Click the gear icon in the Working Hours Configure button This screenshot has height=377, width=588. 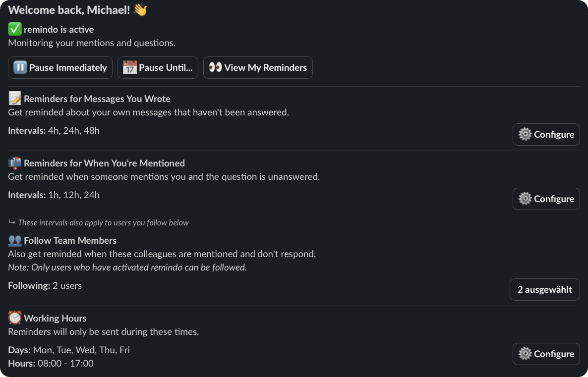(525, 354)
